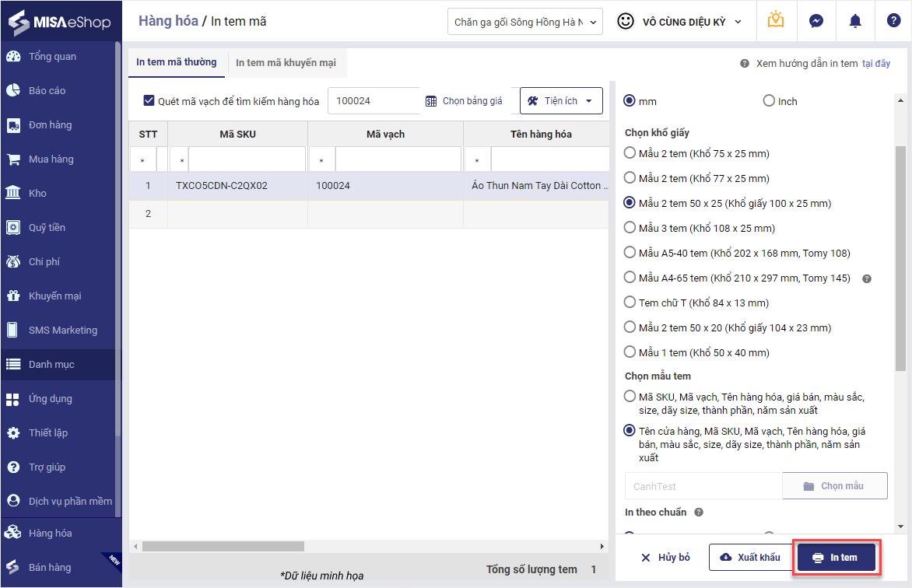
Task: Open Khuyến mại gift icon
Action: [12, 296]
